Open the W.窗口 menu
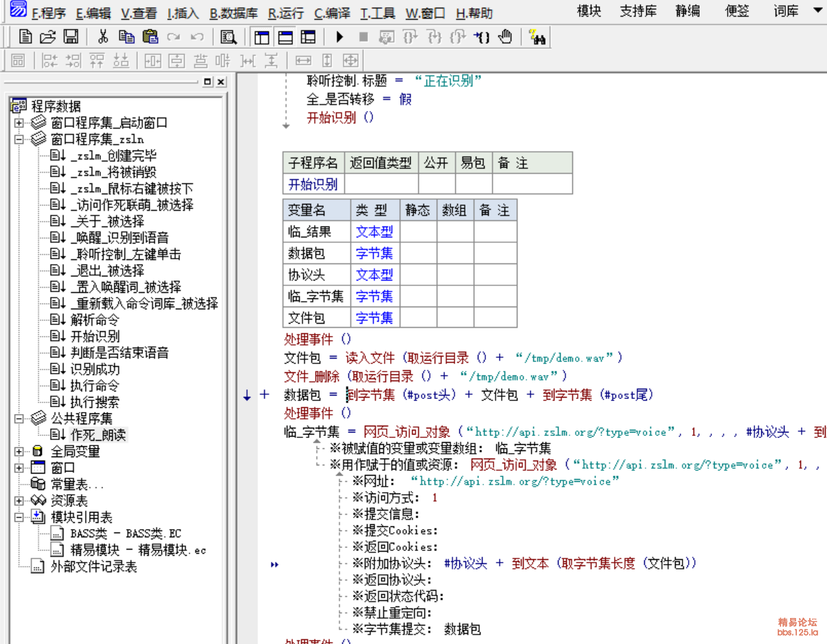Screen dimensions: 827x644 (x=425, y=13)
